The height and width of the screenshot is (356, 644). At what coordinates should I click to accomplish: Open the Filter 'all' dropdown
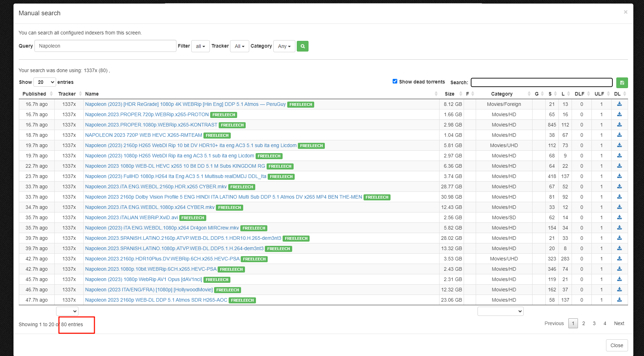(200, 46)
